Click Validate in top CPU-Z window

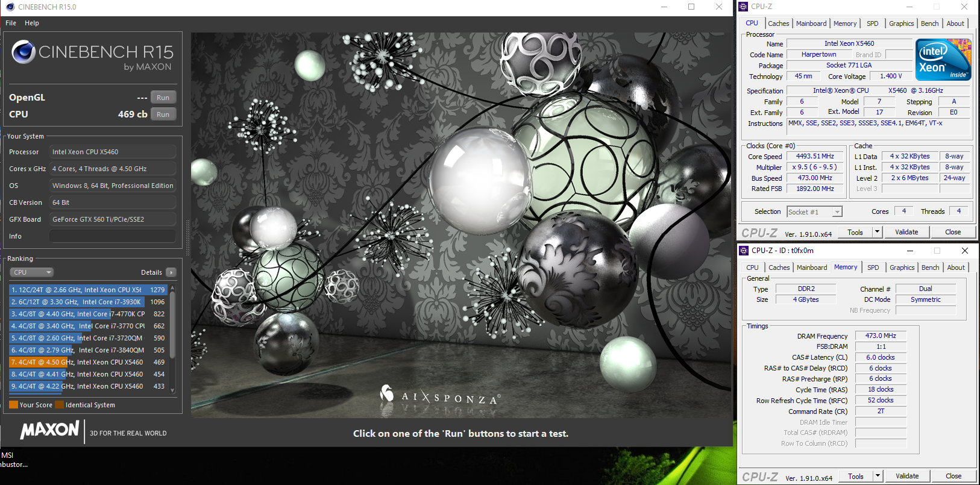point(906,232)
